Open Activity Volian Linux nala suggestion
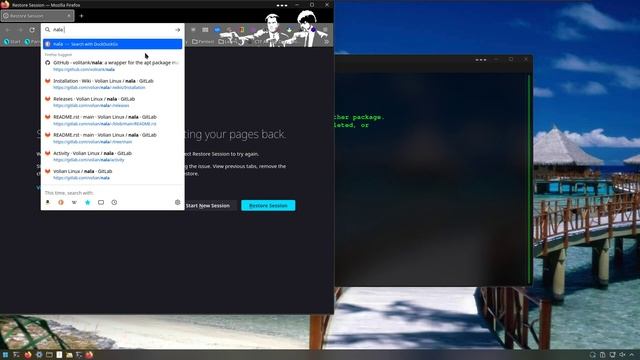The image size is (640, 360). (113, 156)
